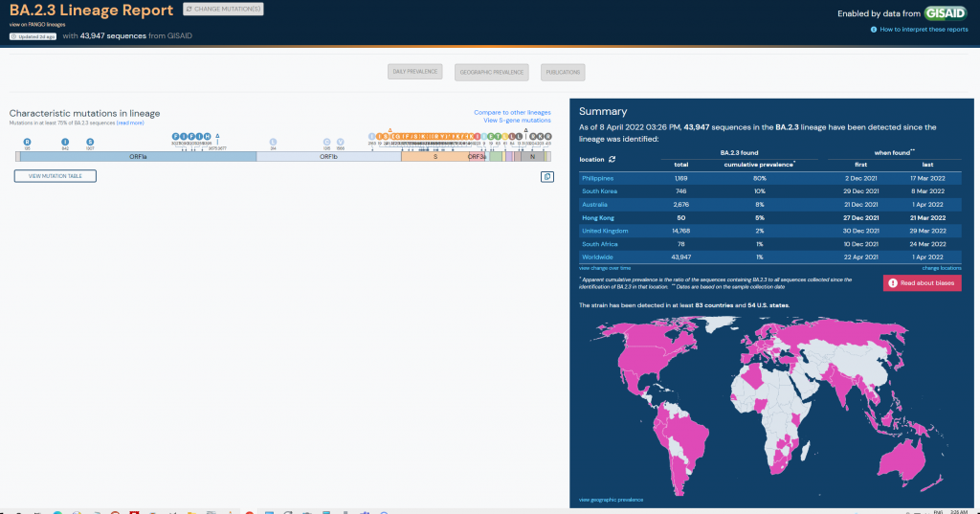This screenshot has width=980, height=514.
Task: Select the S mutation marker at position 1307
Action: [x=90, y=142]
